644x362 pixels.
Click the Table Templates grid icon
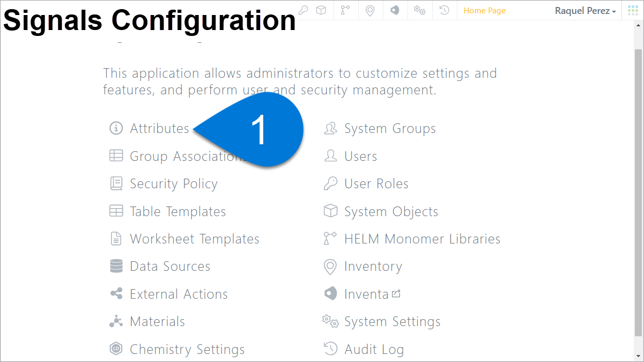pos(116,211)
